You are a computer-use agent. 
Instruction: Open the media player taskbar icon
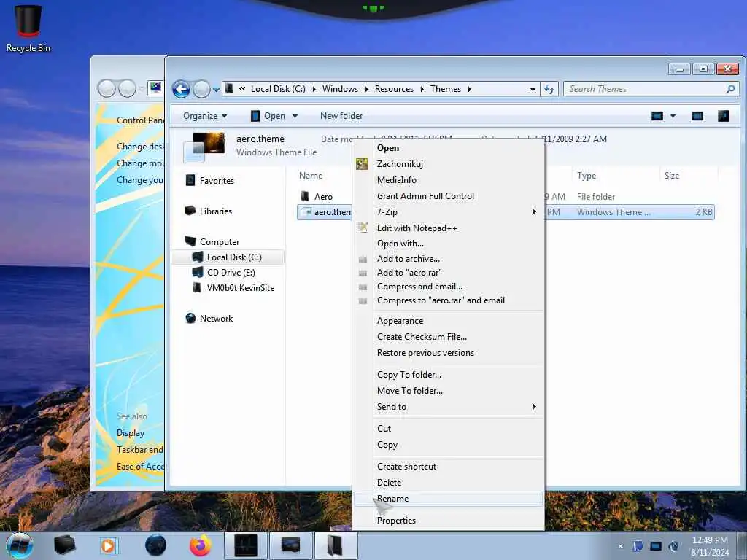click(108, 545)
